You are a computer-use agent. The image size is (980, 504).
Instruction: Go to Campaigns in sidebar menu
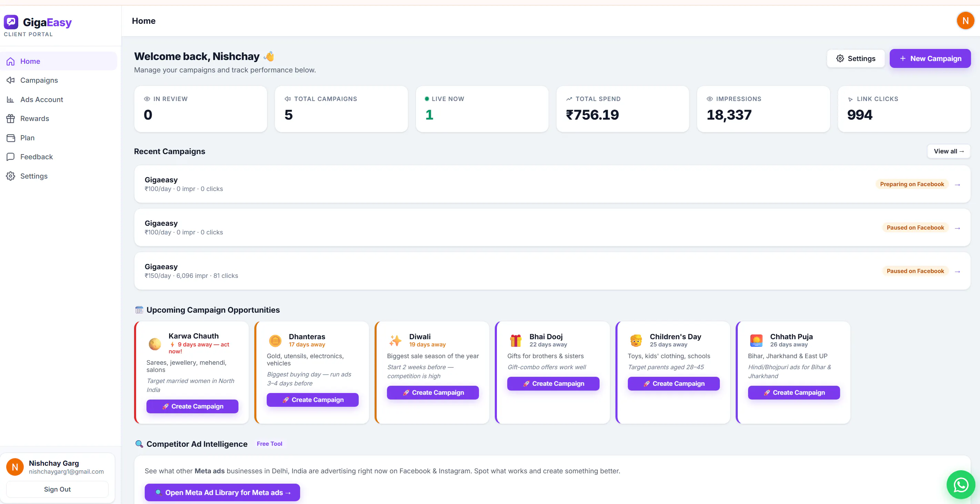(59, 80)
